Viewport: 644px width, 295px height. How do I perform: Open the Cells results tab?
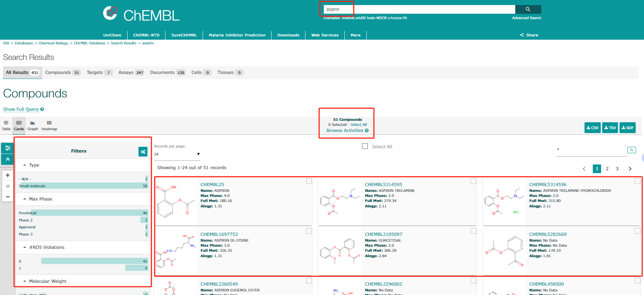[201, 72]
